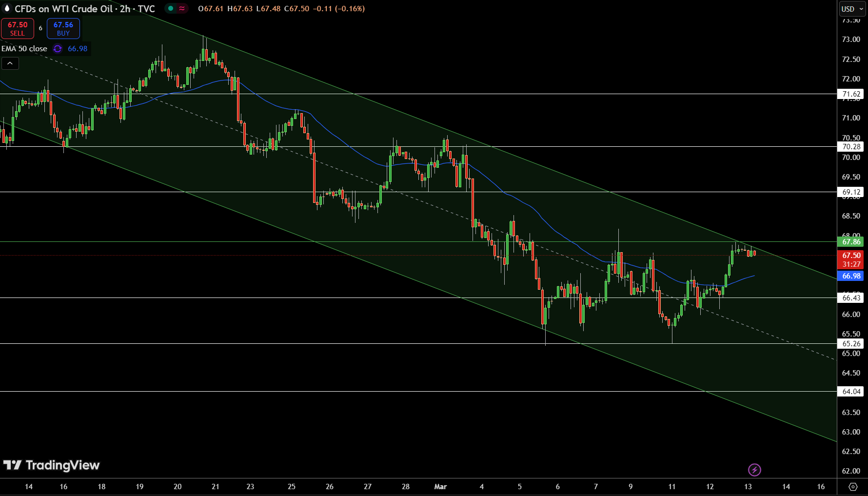Collapse the indicator legend chevron

click(x=10, y=63)
